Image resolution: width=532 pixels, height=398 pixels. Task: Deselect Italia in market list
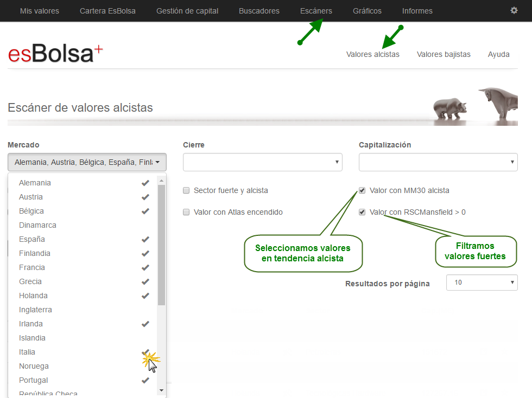click(x=83, y=352)
